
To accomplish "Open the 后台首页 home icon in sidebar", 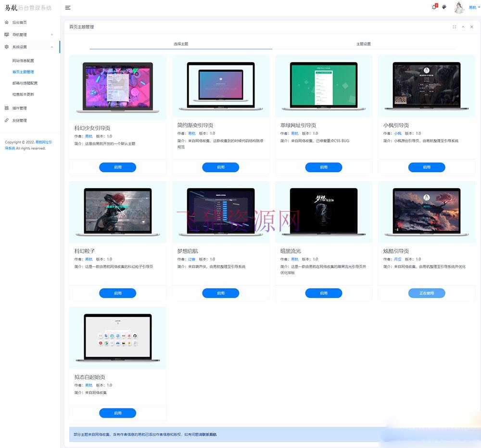I will coord(7,22).
